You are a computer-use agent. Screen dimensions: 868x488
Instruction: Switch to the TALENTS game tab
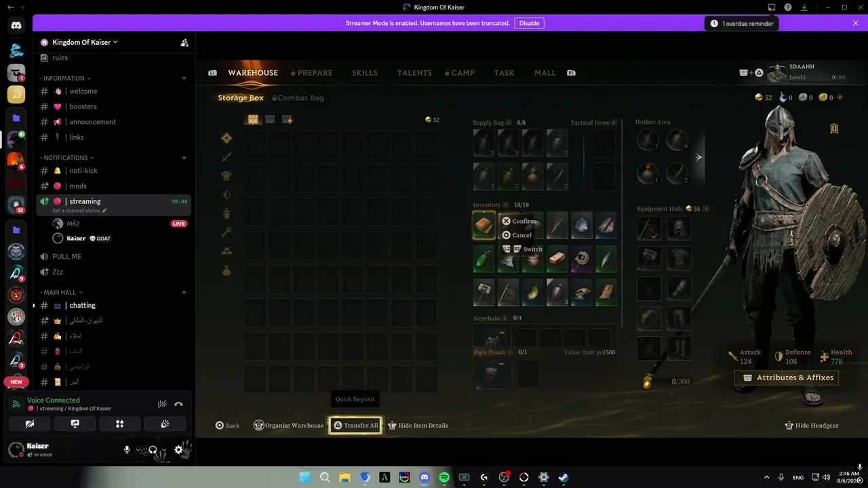(414, 73)
